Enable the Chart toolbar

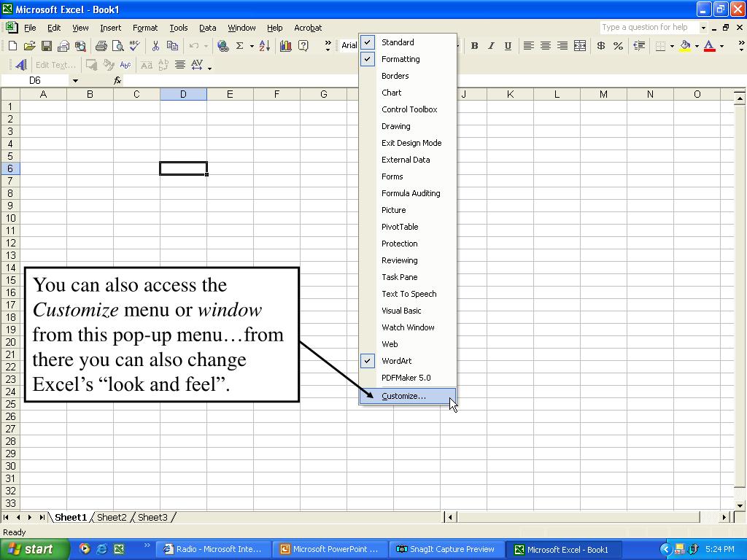coord(408,93)
